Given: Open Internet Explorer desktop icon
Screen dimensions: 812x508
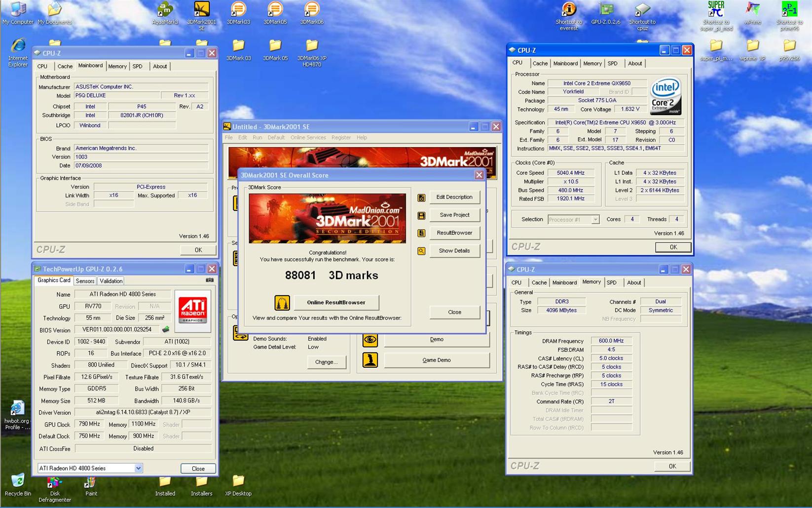Looking at the screenshot, I should [x=18, y=52].
